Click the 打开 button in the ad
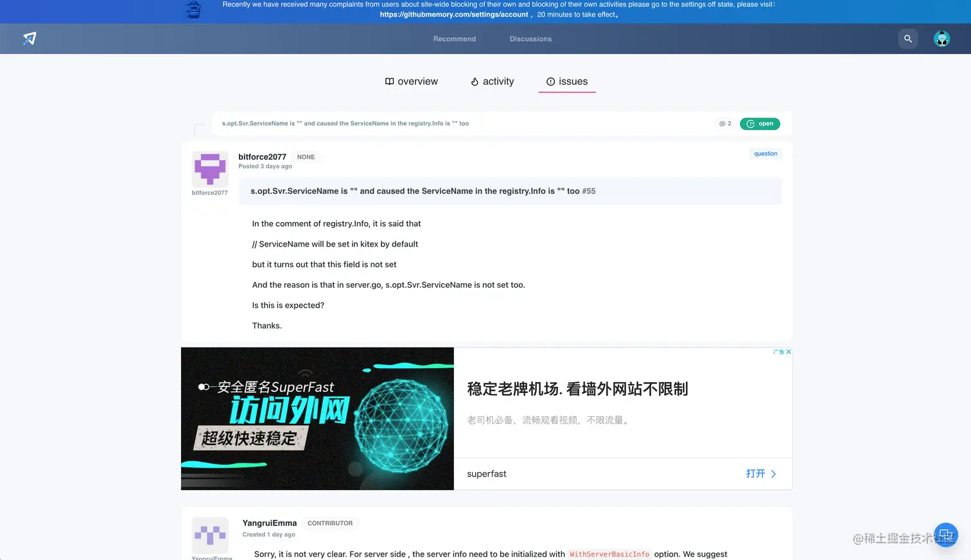971x560 pixels. pyautogui.click(x=756, y=474)
